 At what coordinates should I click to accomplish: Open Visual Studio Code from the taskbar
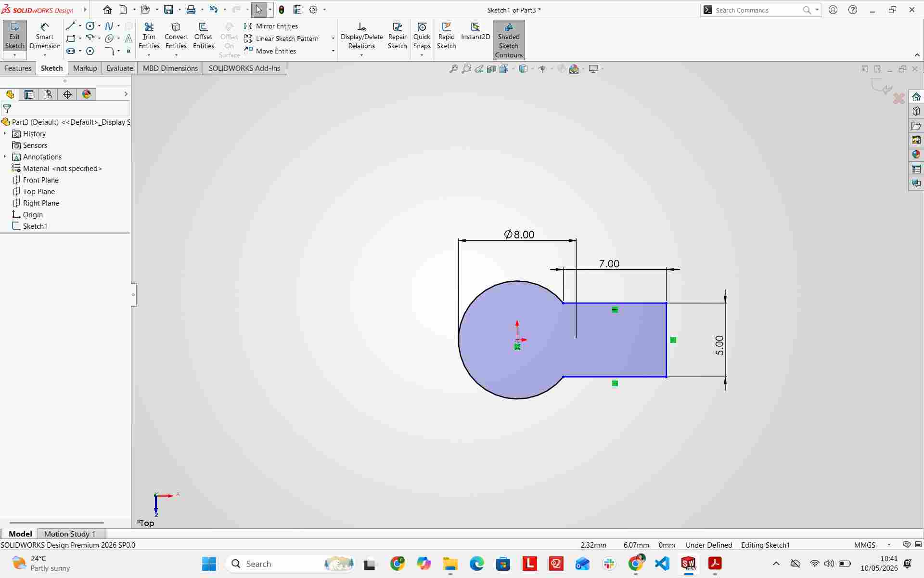[662, 564]
